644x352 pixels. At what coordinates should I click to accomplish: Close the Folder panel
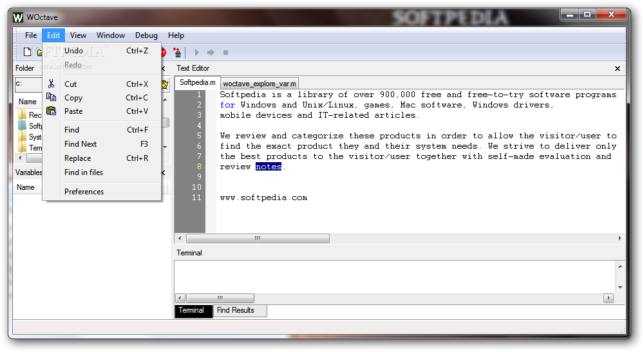(x=164, y=68)
